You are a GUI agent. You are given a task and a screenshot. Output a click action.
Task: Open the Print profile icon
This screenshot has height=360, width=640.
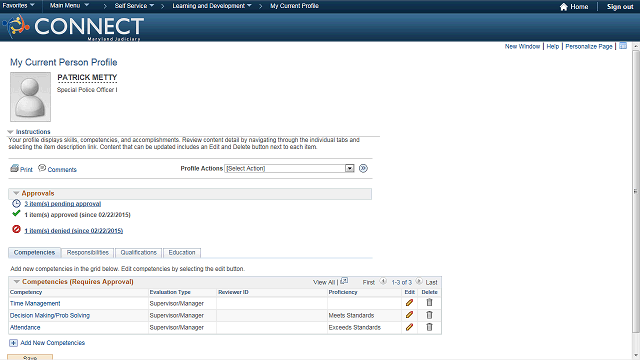pyautogui.click(x=14, y=168)
